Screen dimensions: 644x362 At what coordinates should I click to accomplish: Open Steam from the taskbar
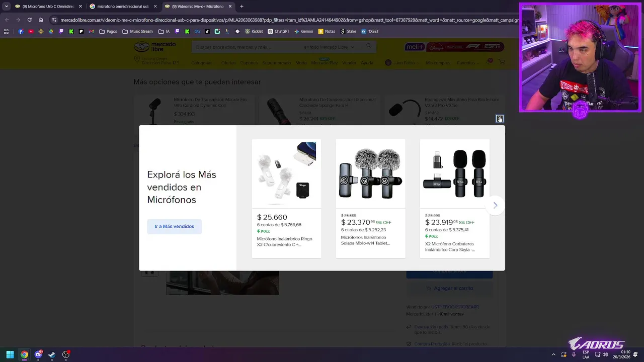coord(52,354)
